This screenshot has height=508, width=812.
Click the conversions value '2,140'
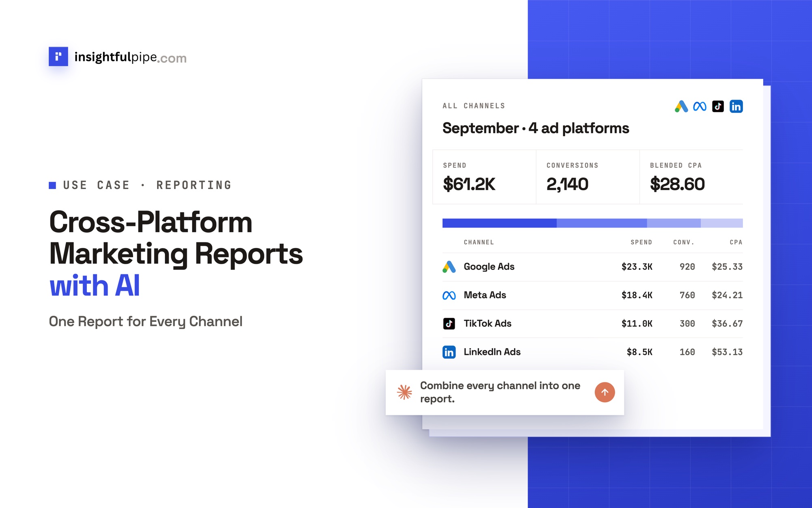567,184
